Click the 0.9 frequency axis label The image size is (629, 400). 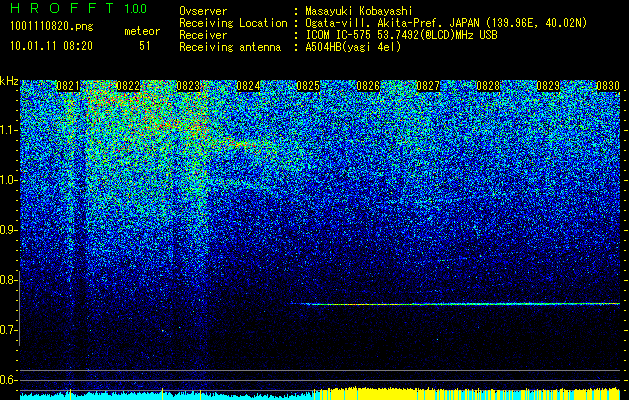coord(8,230)
